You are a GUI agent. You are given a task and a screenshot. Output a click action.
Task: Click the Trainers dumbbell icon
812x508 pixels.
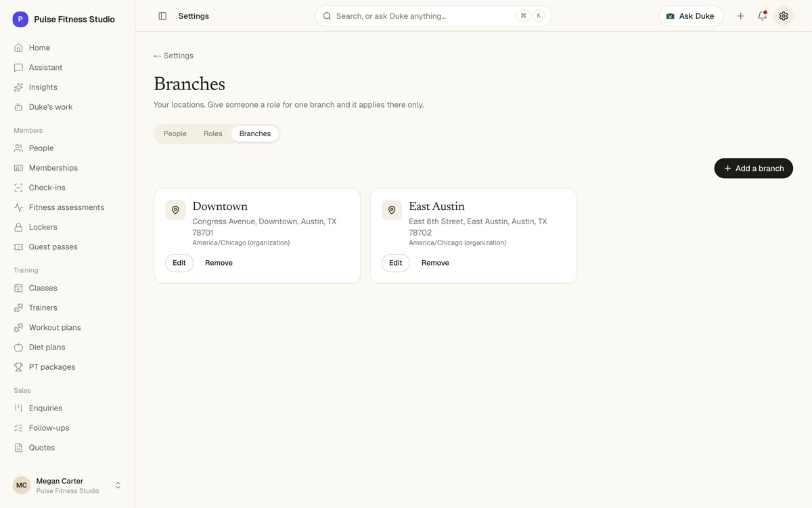point(18,308)
